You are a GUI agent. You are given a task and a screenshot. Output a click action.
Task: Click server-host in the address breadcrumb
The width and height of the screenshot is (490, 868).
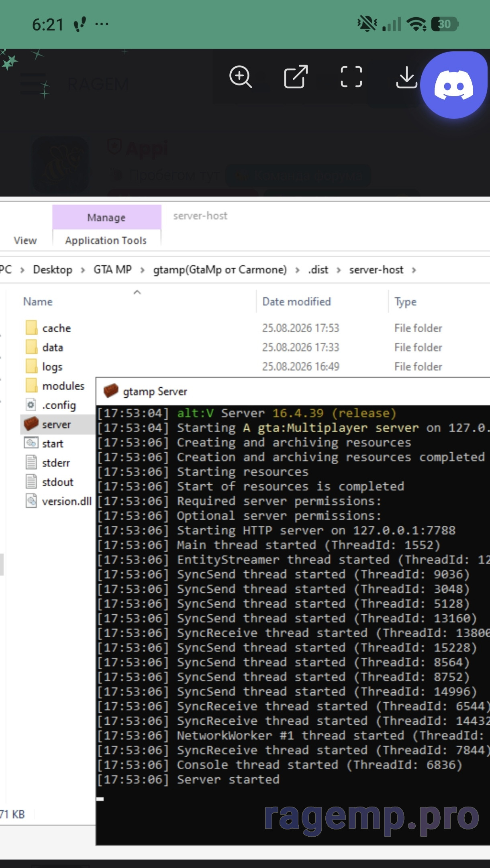point(376,270)
